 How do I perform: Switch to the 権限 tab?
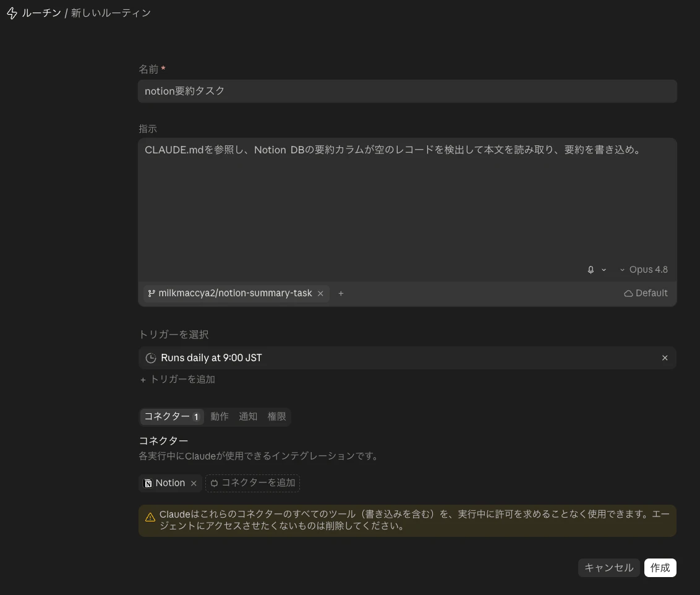(x=276, y=416)
